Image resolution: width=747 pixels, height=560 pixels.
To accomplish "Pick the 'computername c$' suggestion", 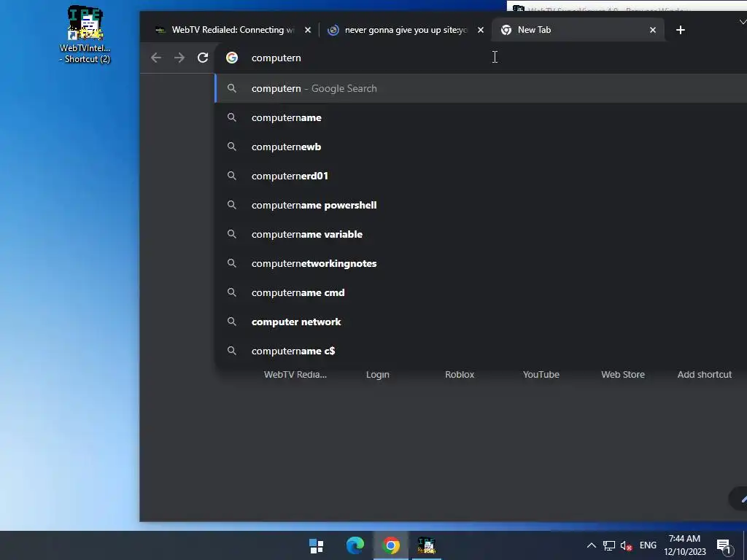I will [481, 351].
